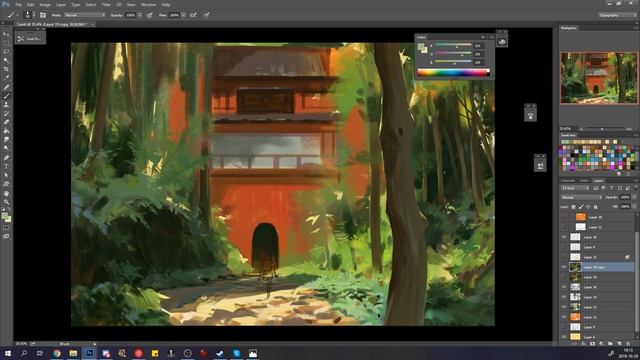Click the Navigator zoom slider

pos(602,129)
